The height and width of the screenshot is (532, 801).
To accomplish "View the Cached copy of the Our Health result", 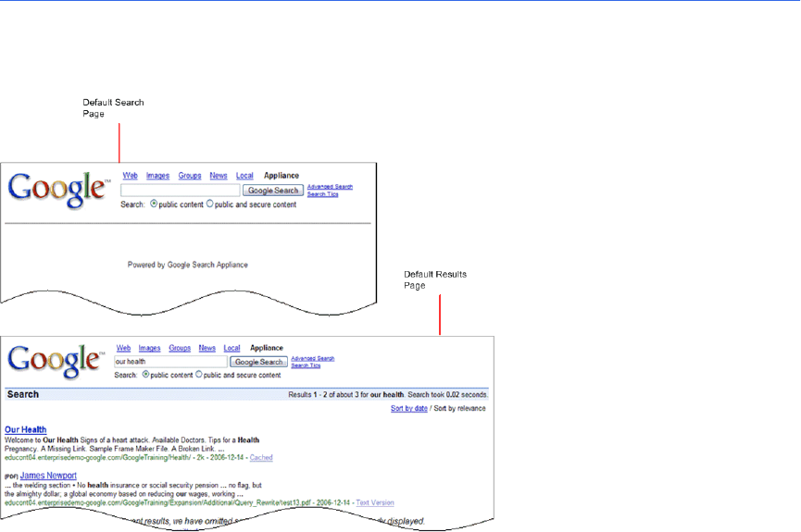I will pos(260,457).
